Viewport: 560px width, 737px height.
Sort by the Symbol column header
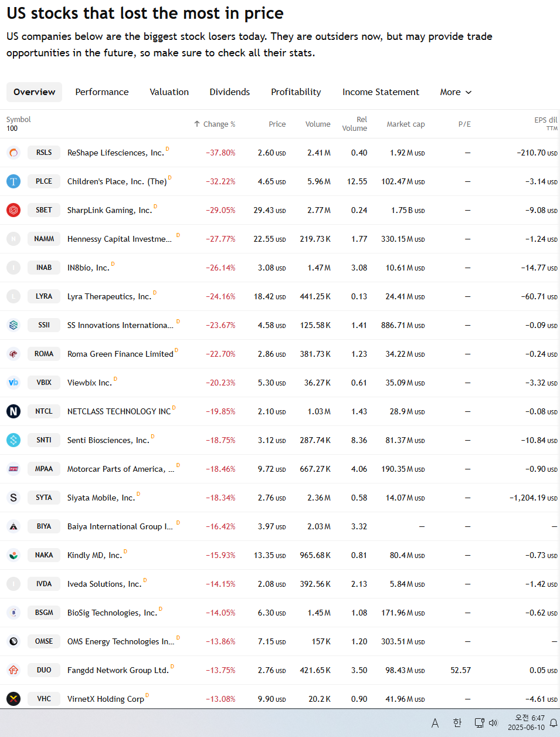coord(19,120)
